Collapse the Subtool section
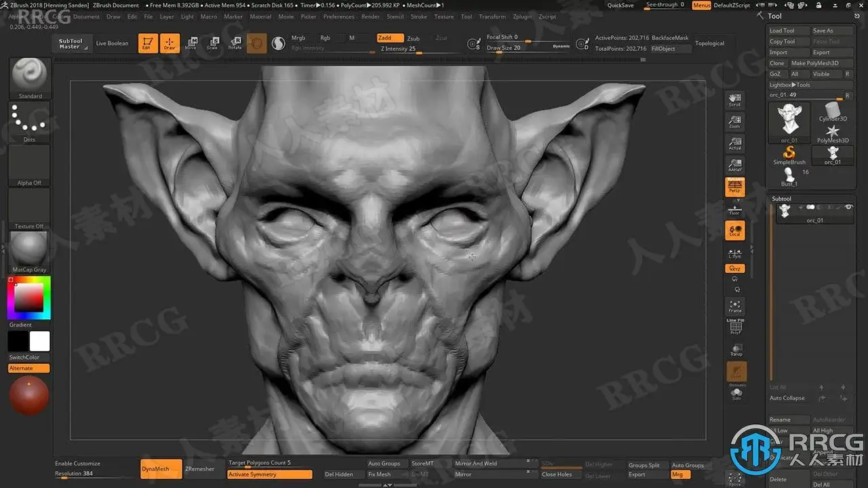The width and height of the screenshot is (868, 488). tap(781, 199)
